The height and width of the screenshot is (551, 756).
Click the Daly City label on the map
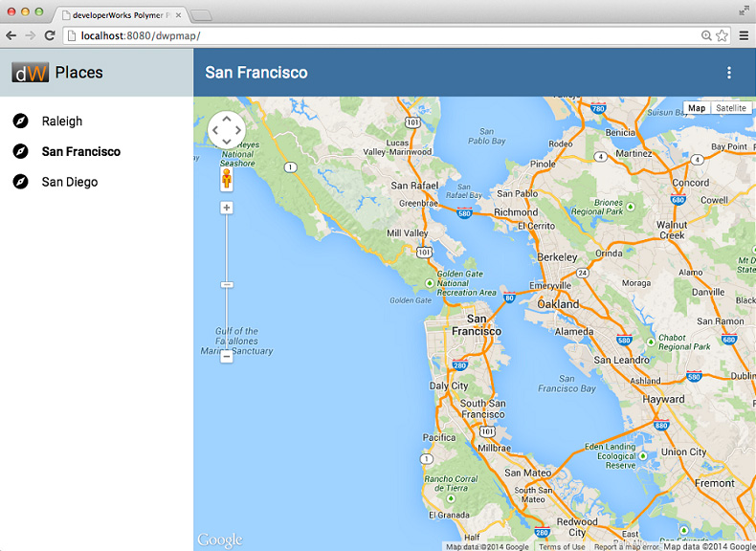pyautogui.click(x=449, y=386)
